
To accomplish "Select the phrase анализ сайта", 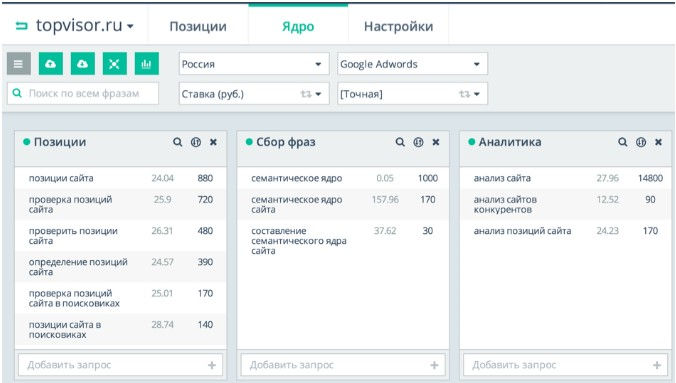I will point(502,178).
